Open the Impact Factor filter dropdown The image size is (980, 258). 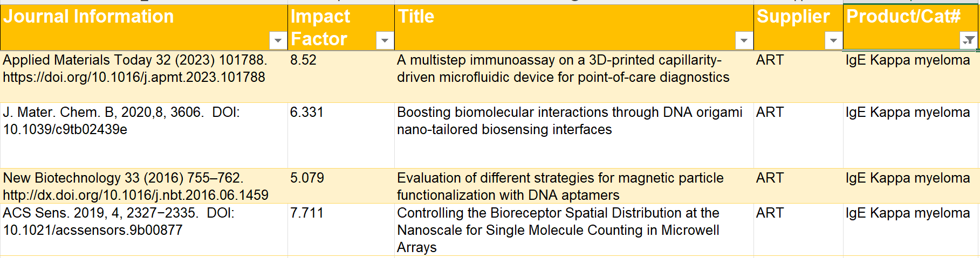click(x=385, y=40)
